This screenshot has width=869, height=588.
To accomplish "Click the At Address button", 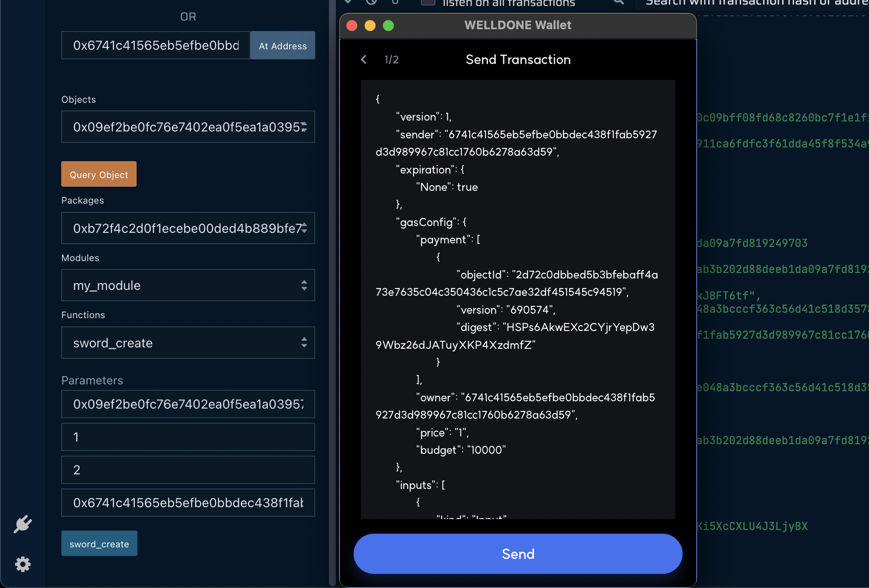I will [283, 45].
